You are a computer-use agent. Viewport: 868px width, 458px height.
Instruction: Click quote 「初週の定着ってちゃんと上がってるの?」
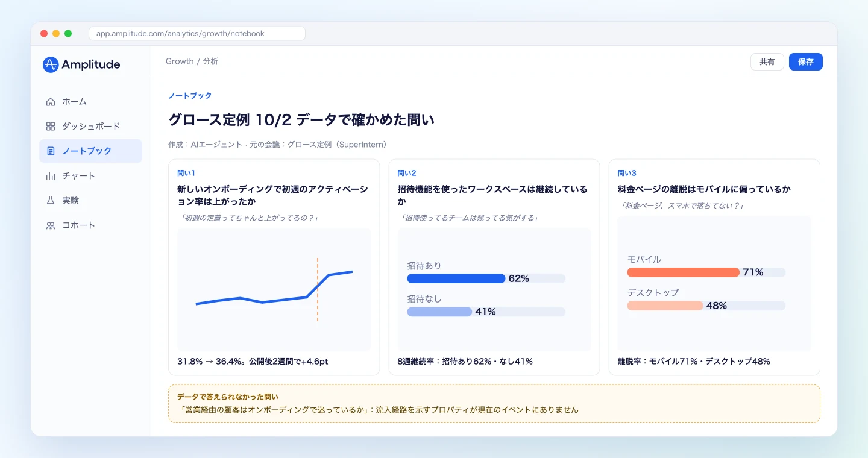coord(248,218)
